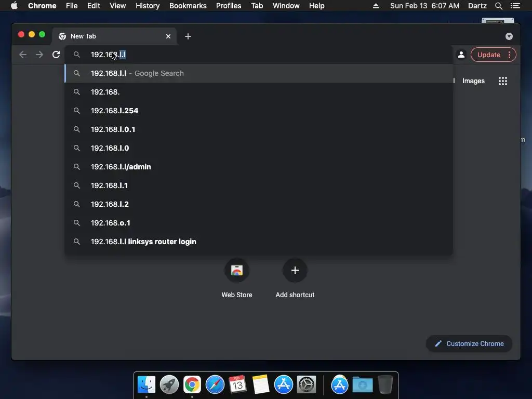
Task: Open the Profiles menu
Action: pyautogui.click(x=229, y=6)
